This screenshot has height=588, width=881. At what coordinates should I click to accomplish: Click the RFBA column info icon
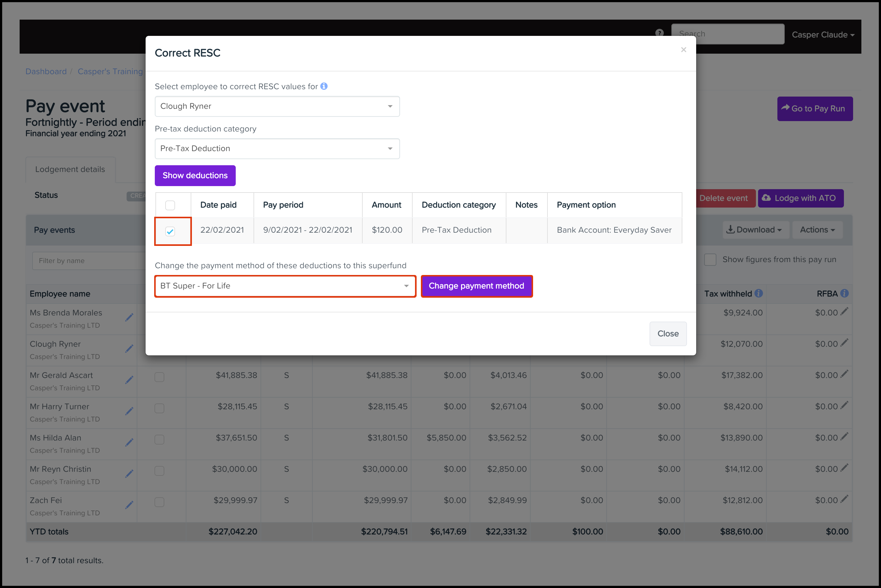(x=844, y=293)
